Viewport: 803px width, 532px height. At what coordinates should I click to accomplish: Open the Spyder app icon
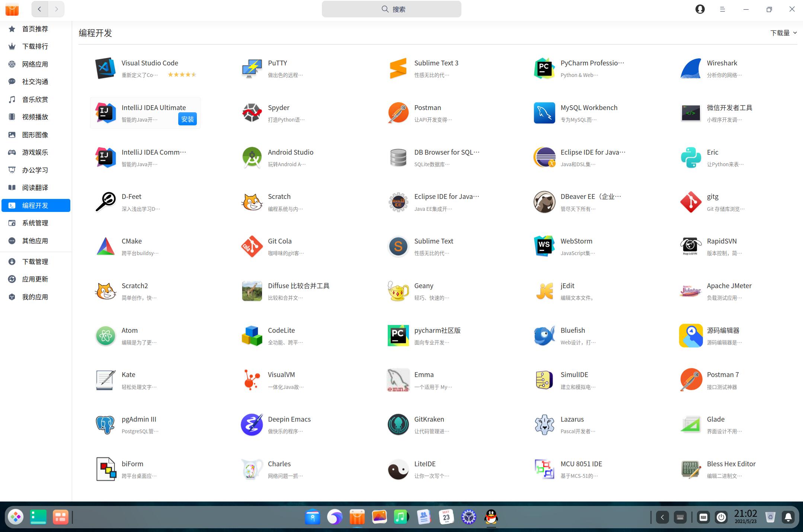252,113
